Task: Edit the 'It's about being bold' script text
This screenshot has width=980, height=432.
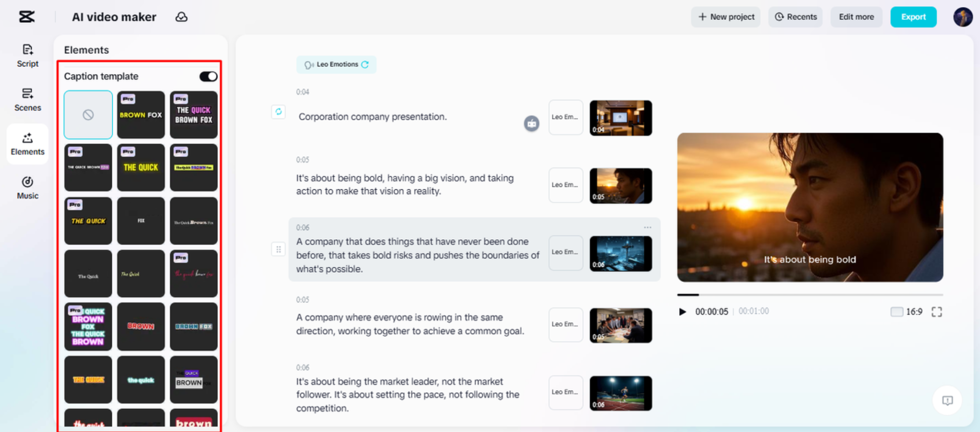Action: 405,185
